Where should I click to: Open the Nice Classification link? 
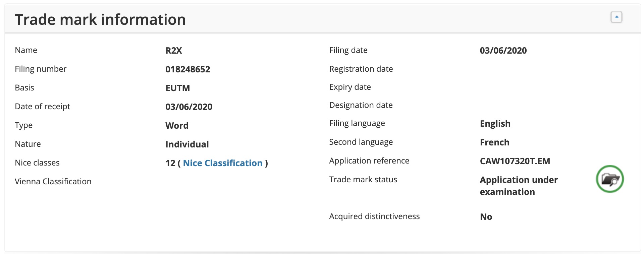[223, 163]
